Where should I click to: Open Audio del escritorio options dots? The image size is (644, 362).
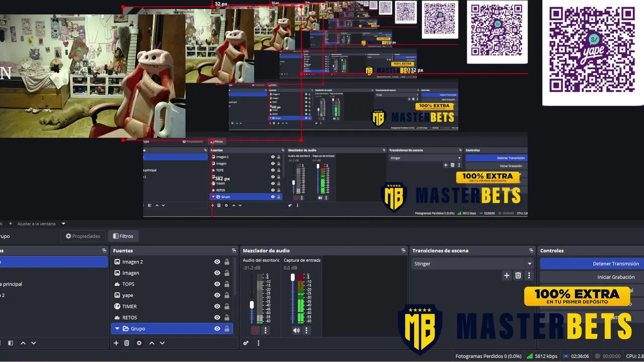[266, 330]
